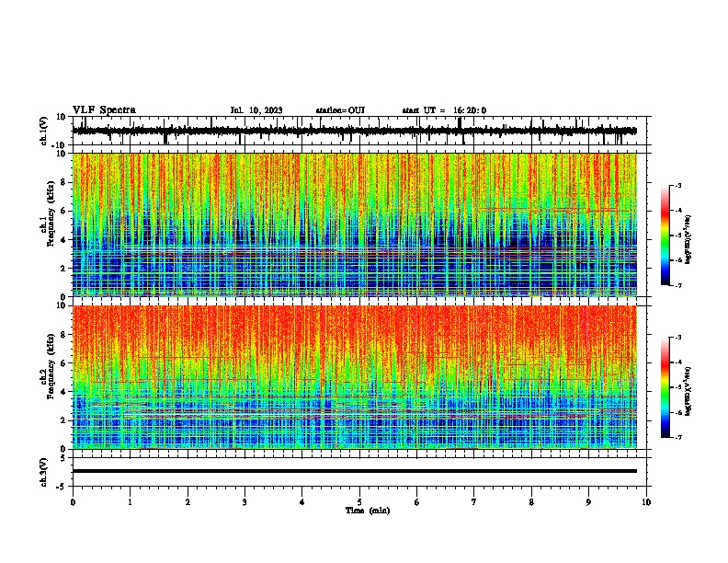Click the -7 label on ch.1 colorbar
The image size is (728, 563).
(677, 285)
